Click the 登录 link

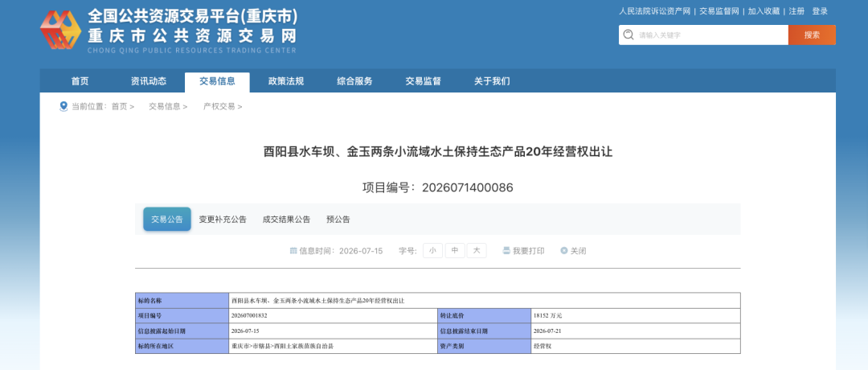click(x=820, y=11)
